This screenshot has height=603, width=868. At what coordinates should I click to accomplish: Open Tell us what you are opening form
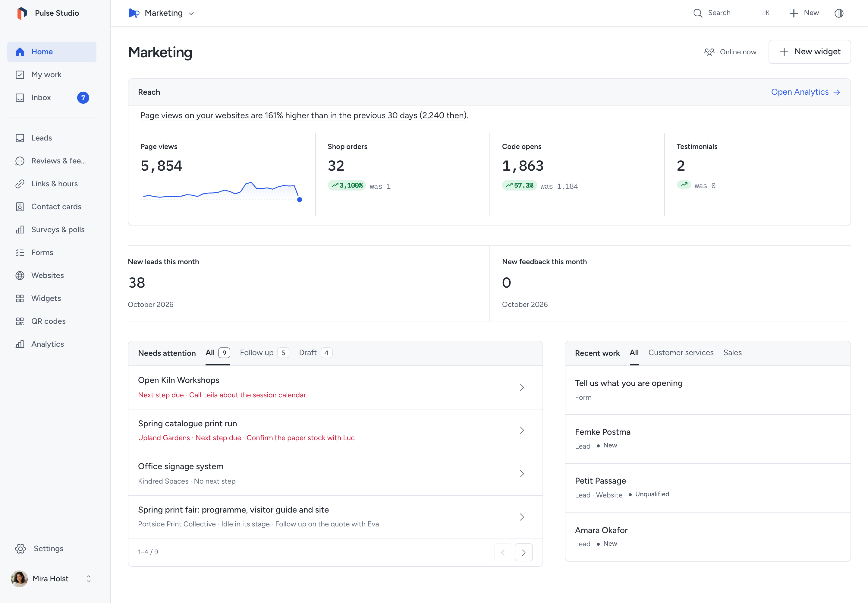pyautogui.click(x=707, y=390)
